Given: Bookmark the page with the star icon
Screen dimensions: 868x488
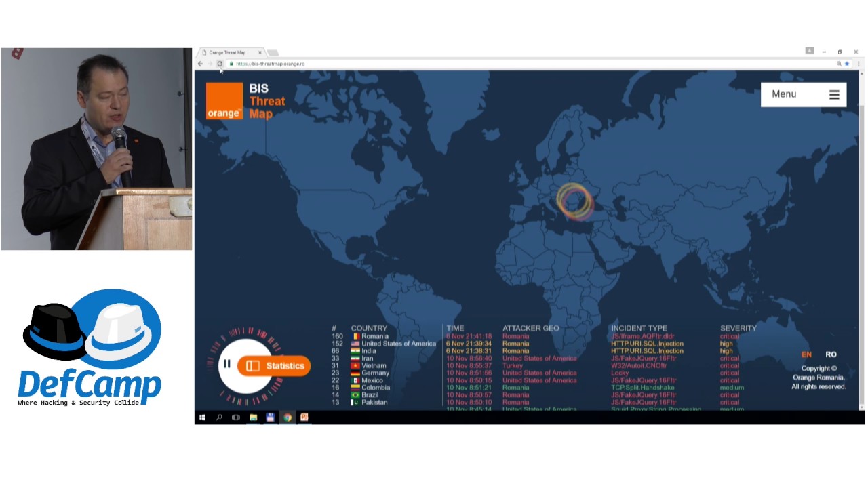Looking at the screenshot, I should pos(847,64).
